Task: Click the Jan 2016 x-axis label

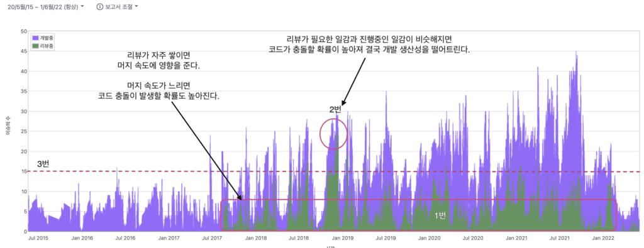Action: pyautogui.click(x=82, y=237)
